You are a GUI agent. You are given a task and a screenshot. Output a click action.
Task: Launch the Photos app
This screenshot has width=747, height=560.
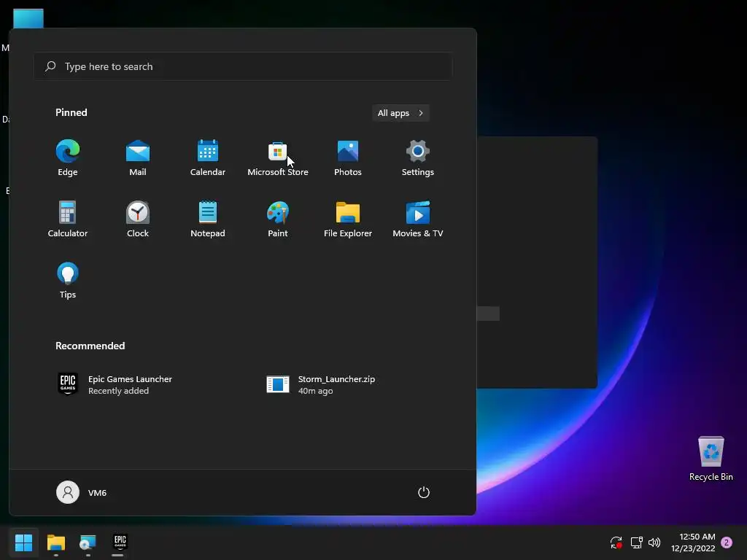pyautogui.click(x=348, y=158)
